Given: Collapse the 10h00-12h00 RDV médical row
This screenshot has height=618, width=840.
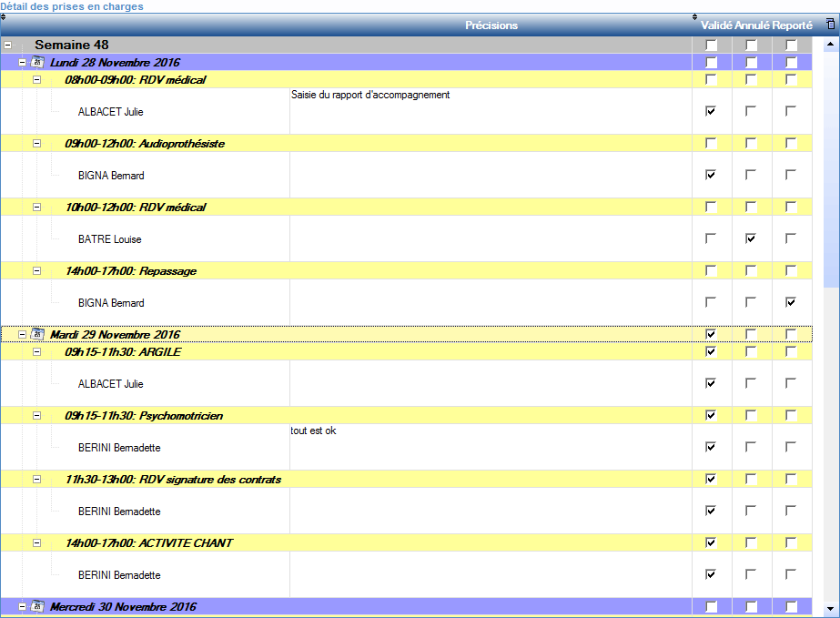Looking at the screenshot, I should point(37,208).
